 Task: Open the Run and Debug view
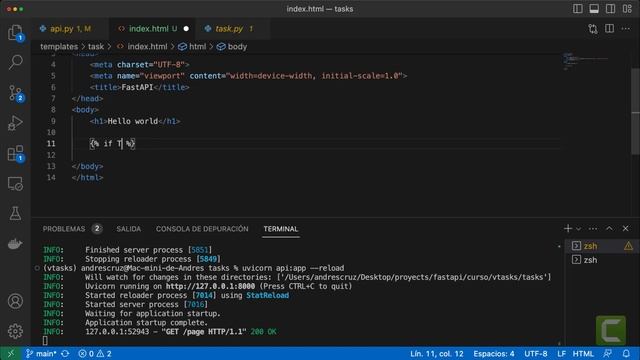(x=16, y=123)
